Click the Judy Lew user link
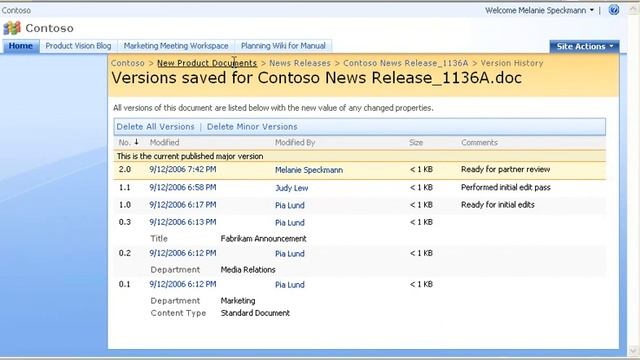 tap(291, 188)
